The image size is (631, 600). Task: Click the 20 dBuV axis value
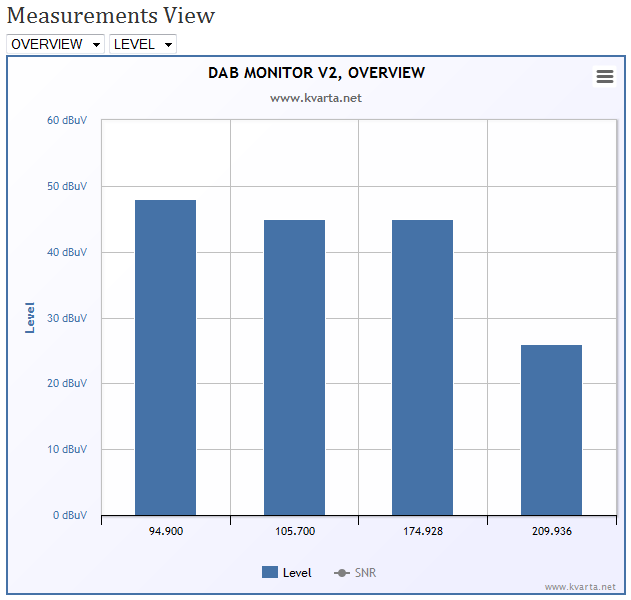pyautogui.click(x=67, y=383)
